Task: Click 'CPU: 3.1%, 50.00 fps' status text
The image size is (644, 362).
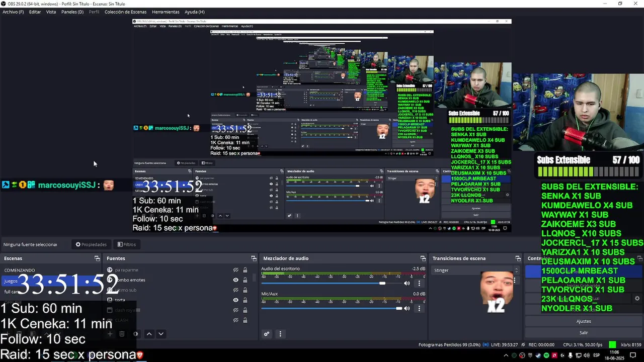Action: [x=583, y=345]
